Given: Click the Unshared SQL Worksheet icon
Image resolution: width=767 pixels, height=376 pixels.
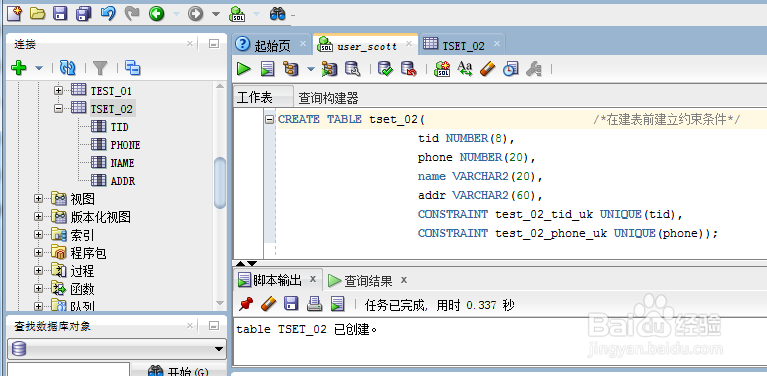Looking at the screenshot, I should [442, 69].
